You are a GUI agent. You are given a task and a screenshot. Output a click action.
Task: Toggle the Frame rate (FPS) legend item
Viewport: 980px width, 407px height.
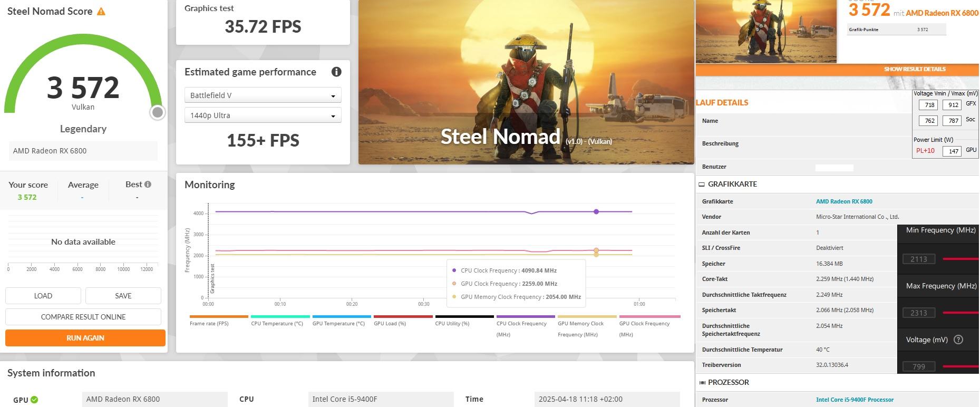pos(219,321)
